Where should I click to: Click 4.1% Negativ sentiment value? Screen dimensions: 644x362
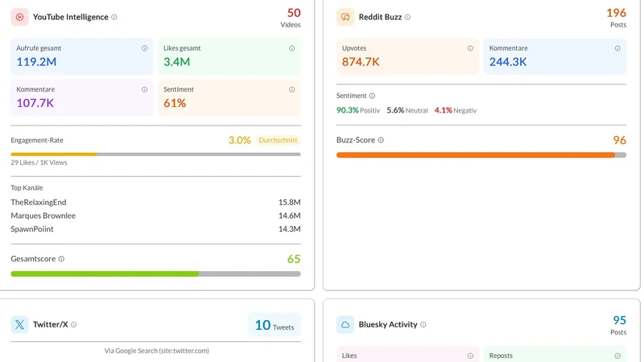456,110
